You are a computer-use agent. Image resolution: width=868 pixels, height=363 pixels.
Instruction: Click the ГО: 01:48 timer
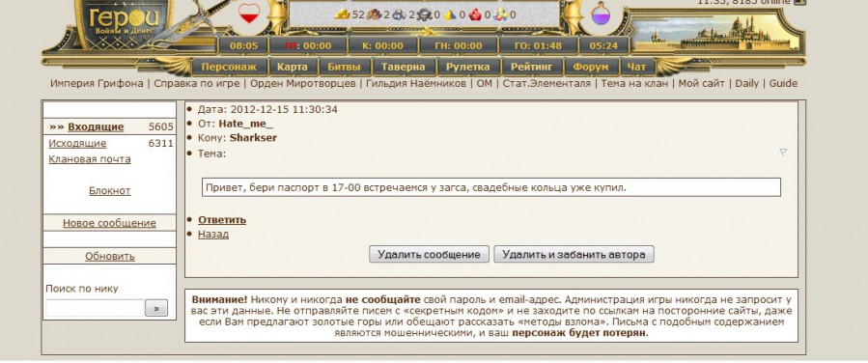(x=538, y=46)
